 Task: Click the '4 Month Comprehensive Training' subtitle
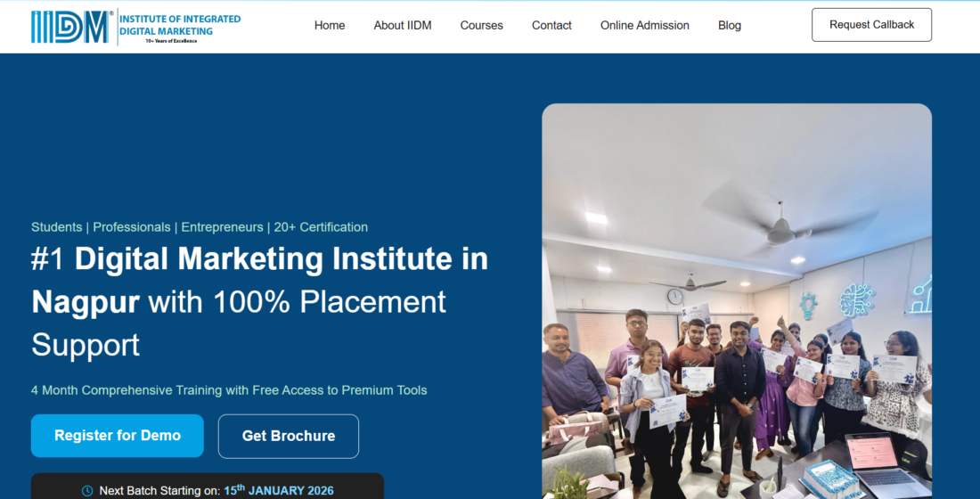(229, 390)
